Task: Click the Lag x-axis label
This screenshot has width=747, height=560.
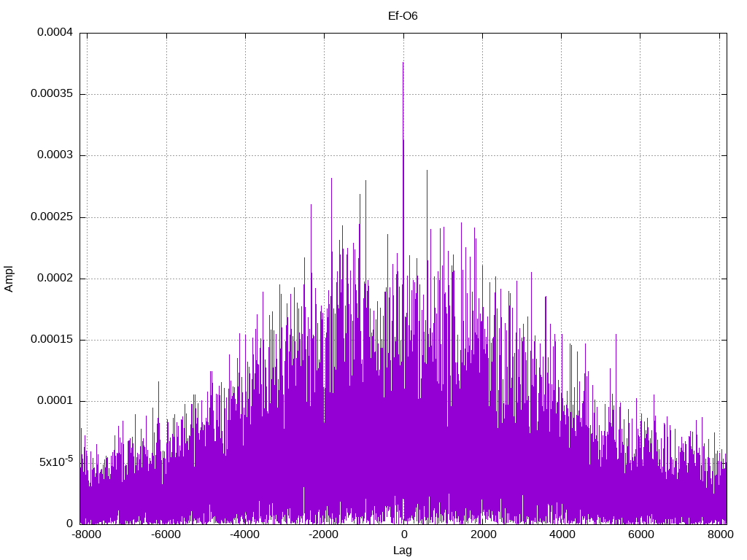Action: (x=403, y=551)
